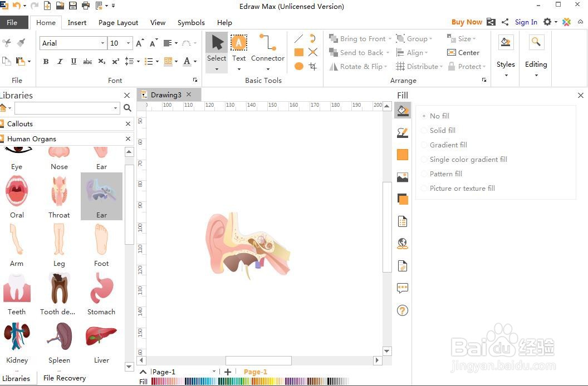This screenshot has width=588, height=386.
Task: Switch to the Symbols ribbon tab
Action: tap(191, 22)
